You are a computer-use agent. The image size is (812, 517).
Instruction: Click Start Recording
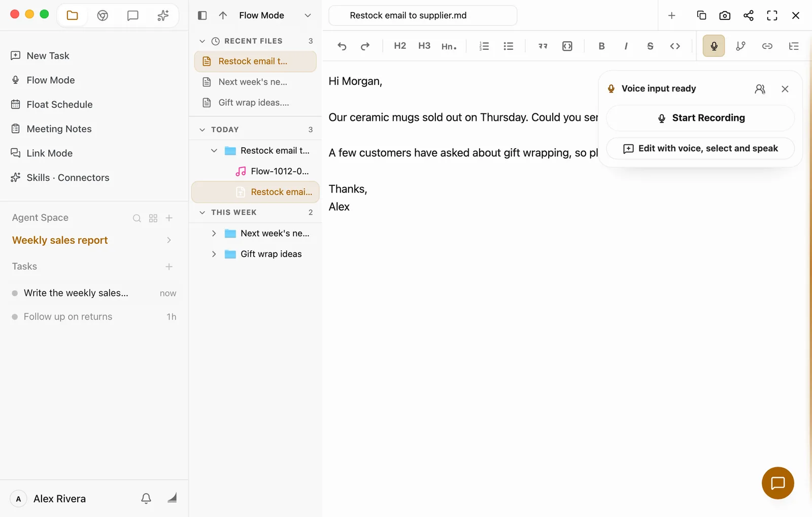(x=700, y=118)
